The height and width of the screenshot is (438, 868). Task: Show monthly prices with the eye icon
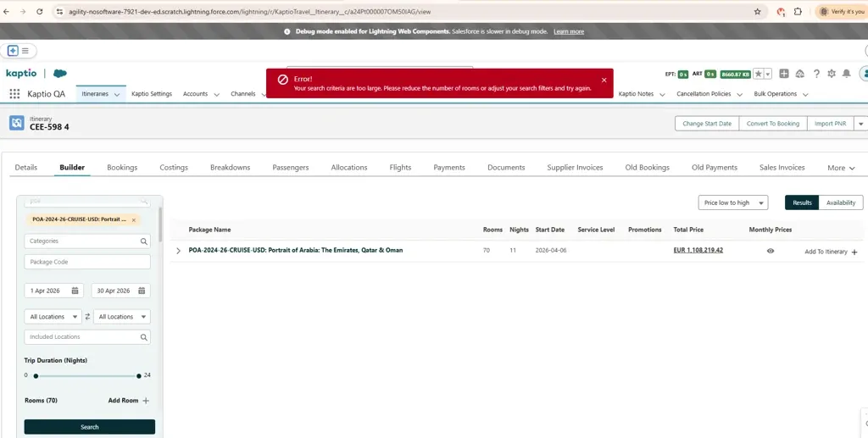pyautogui.click(x=771, y=251)
